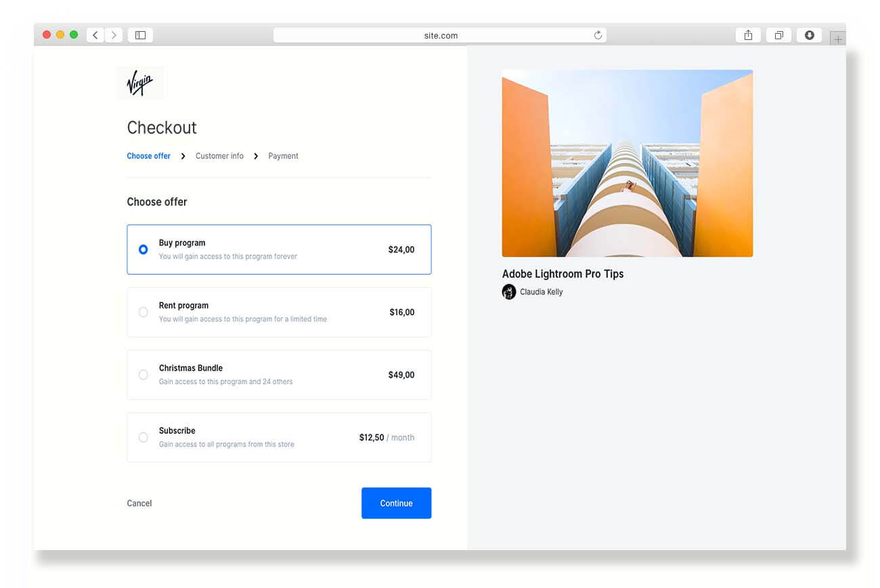Go to the Customer info step

point(219,156)
